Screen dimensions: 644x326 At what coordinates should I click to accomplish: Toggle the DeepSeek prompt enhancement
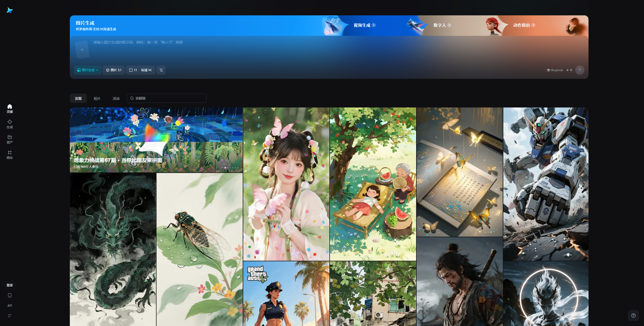554,70
